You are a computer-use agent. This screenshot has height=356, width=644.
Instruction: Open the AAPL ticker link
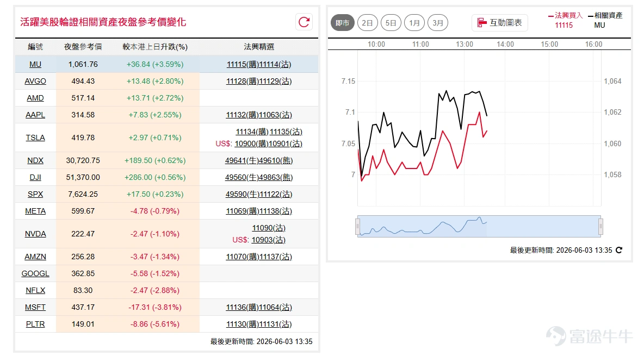pos(35,115)
